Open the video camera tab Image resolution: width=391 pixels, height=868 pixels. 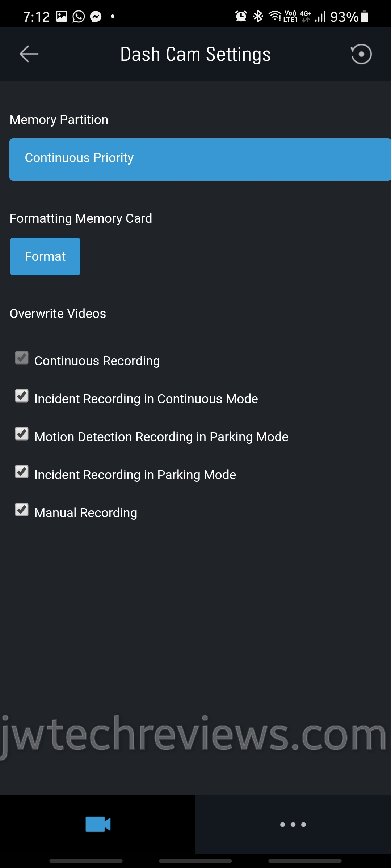[x=98, y=824]
